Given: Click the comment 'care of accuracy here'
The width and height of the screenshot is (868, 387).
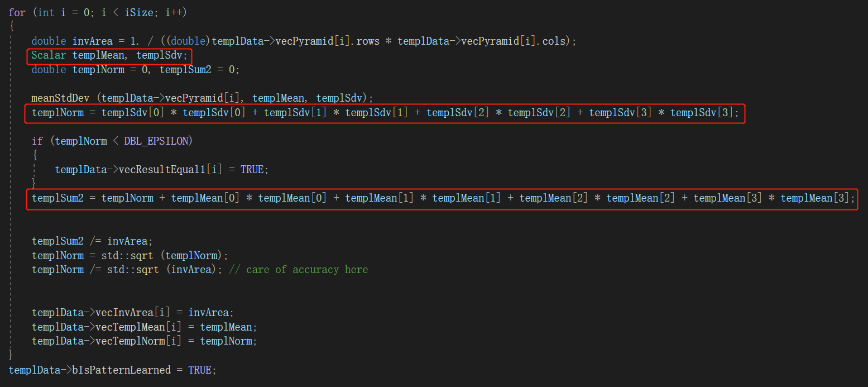Looking at the screenshot, I should click(x=307, y=270).
